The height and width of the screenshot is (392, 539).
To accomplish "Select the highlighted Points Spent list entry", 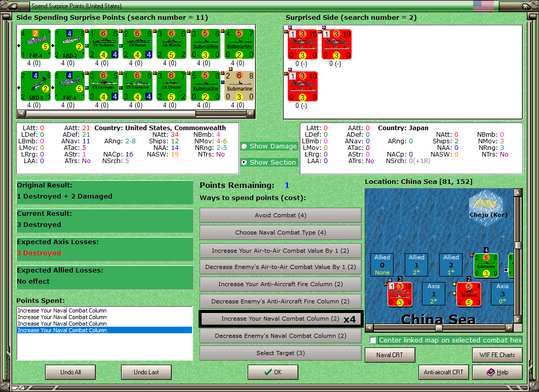I will 104,330.
